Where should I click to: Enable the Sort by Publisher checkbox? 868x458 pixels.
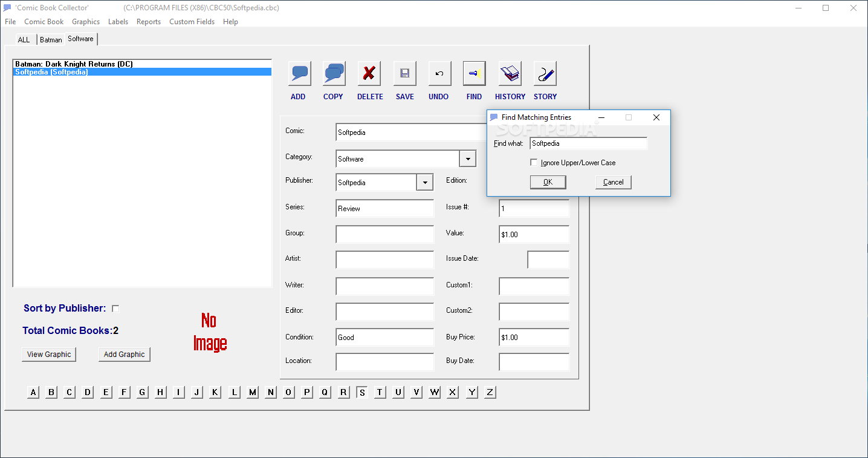(115, 309)
